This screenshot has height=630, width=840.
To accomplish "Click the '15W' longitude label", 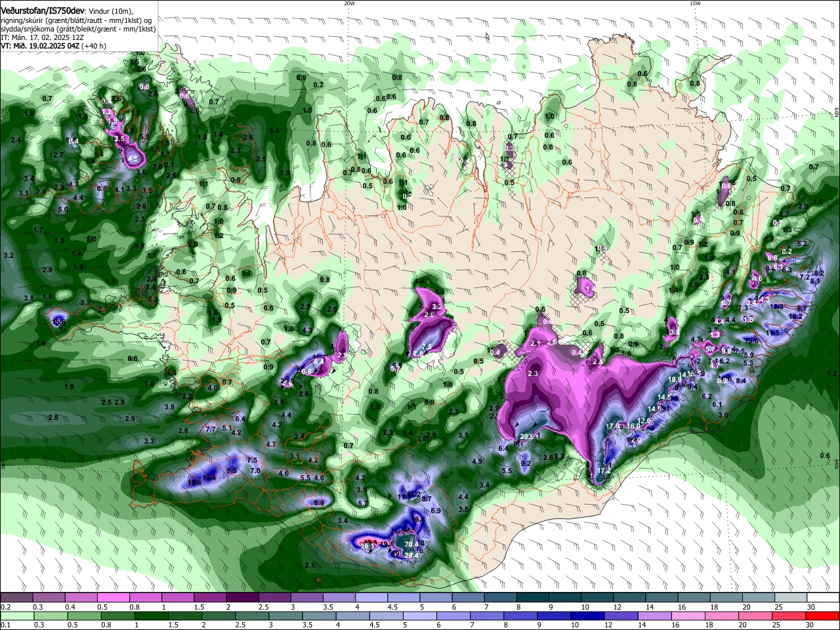I will point(695,3).
